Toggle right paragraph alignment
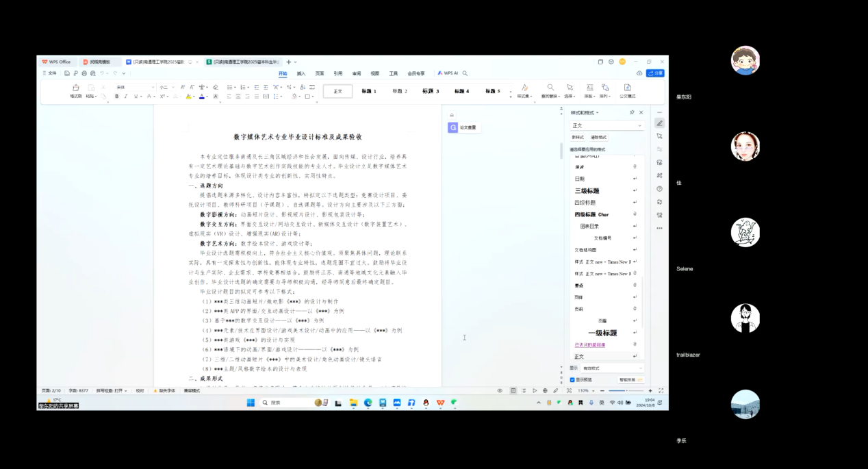Screen dimensions: 868x469 [x=248, y=97]
